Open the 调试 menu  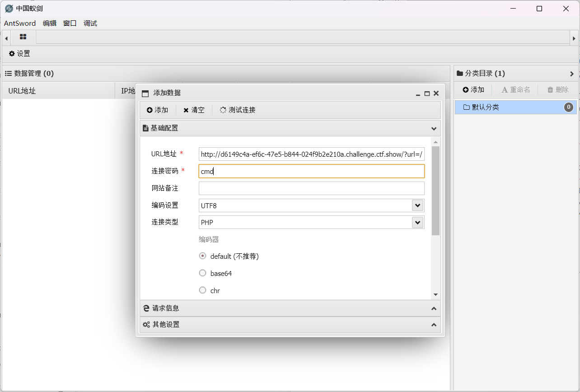click(90, 23)
